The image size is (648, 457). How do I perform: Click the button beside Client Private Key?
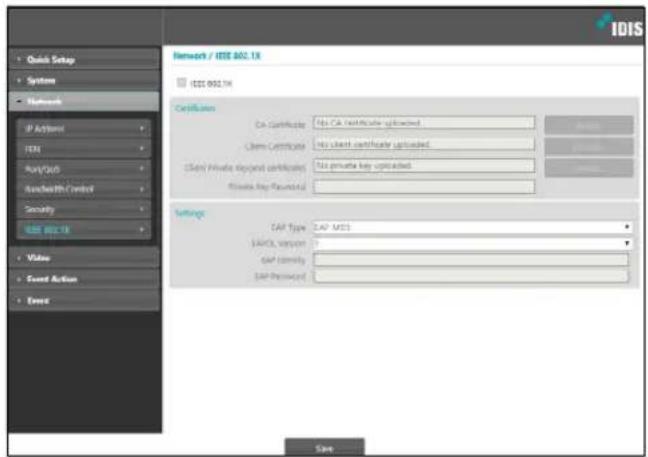click(588, 168)
